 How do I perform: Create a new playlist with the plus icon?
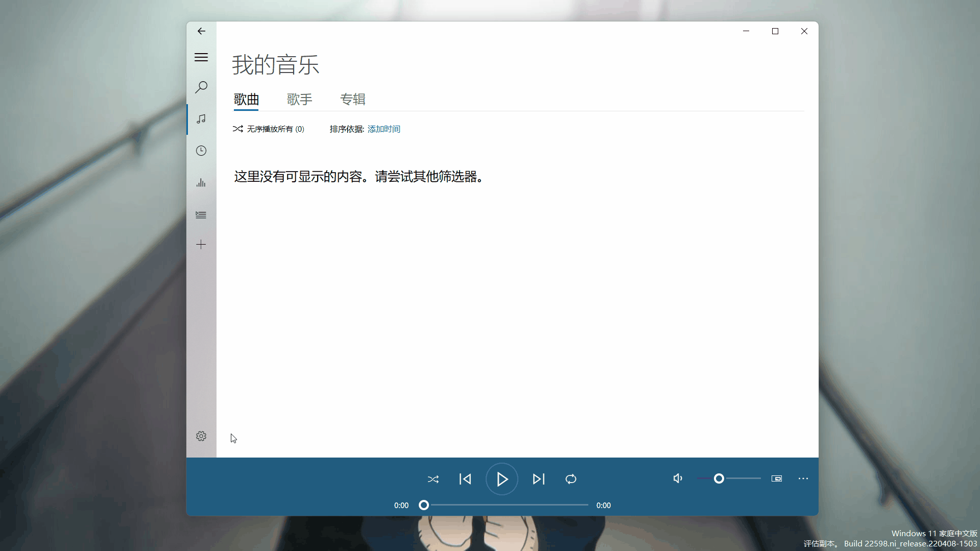201,244
